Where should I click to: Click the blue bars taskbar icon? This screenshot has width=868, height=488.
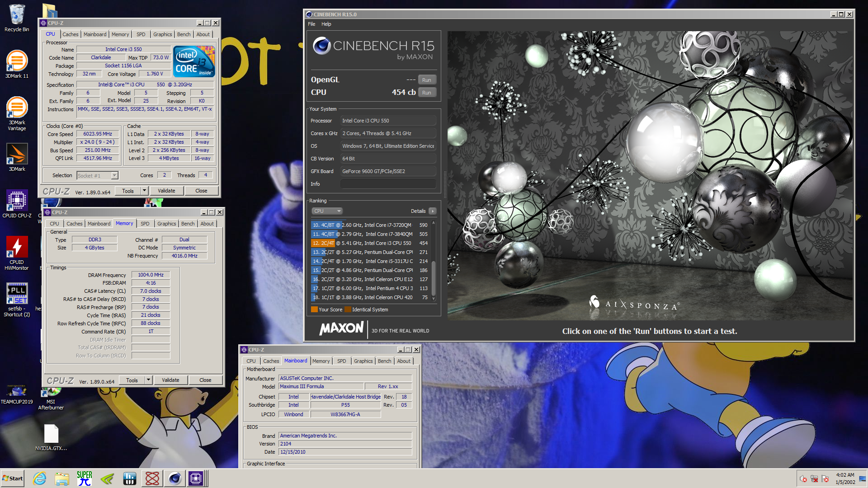point(130,479)
